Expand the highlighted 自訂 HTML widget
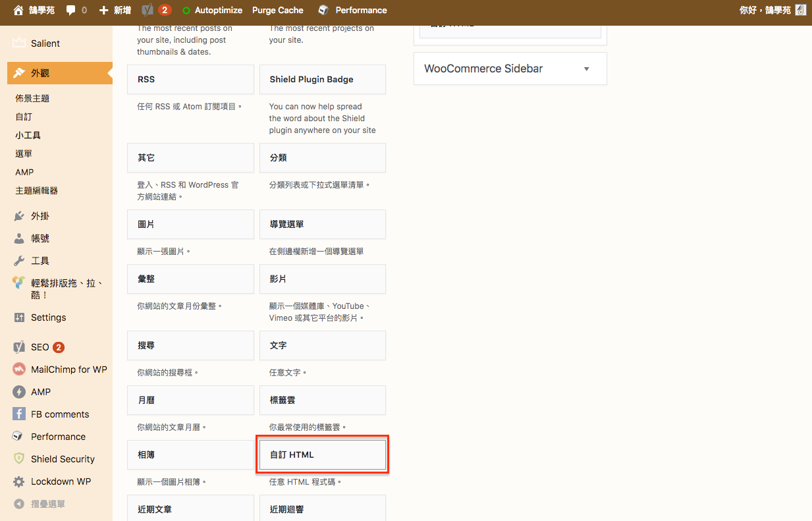812x521 pixels. [322, 454]
